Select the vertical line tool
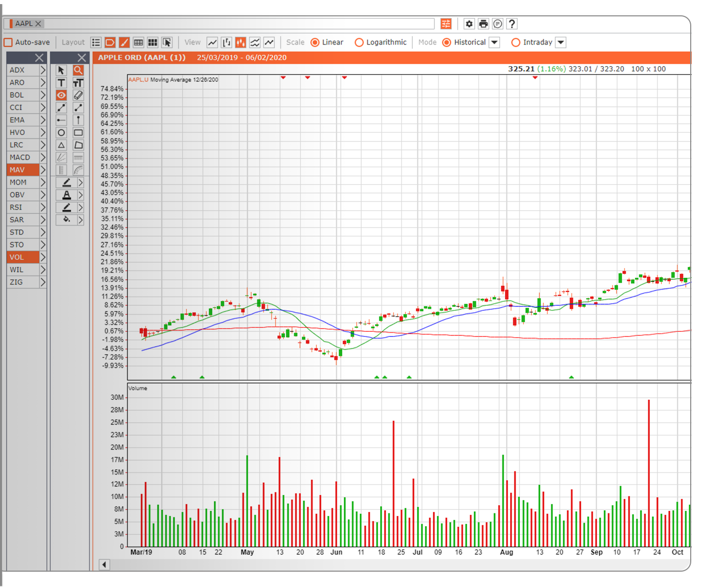 pos(78,120)
